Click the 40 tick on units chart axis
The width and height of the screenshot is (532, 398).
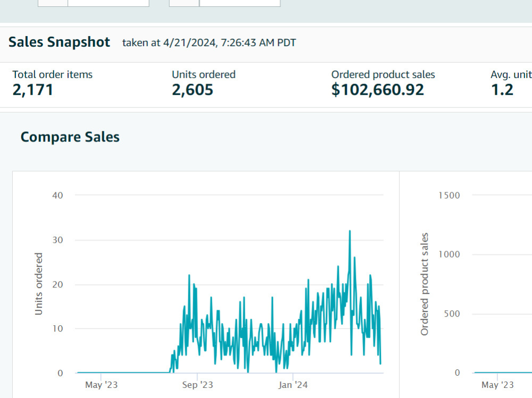click(x=57, y=195)
